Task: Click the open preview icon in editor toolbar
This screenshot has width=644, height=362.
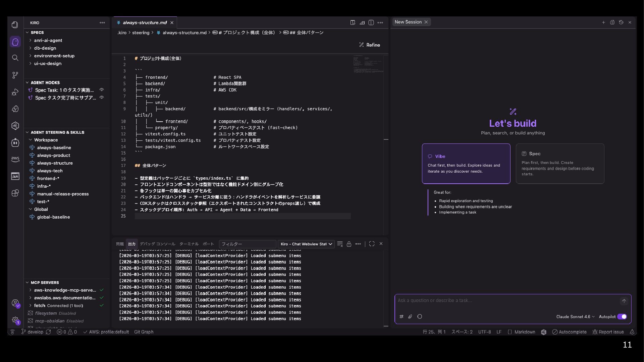Action: [x=353, y=22]
